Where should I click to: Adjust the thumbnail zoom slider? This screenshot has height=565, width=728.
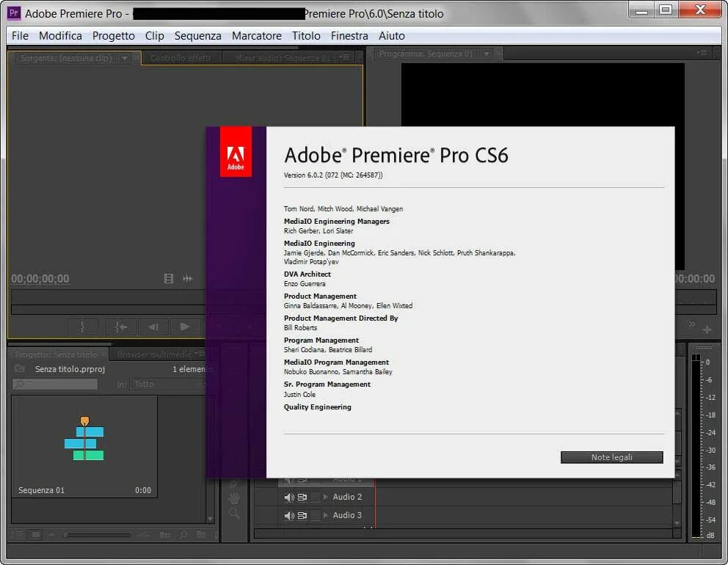point(98,535)
